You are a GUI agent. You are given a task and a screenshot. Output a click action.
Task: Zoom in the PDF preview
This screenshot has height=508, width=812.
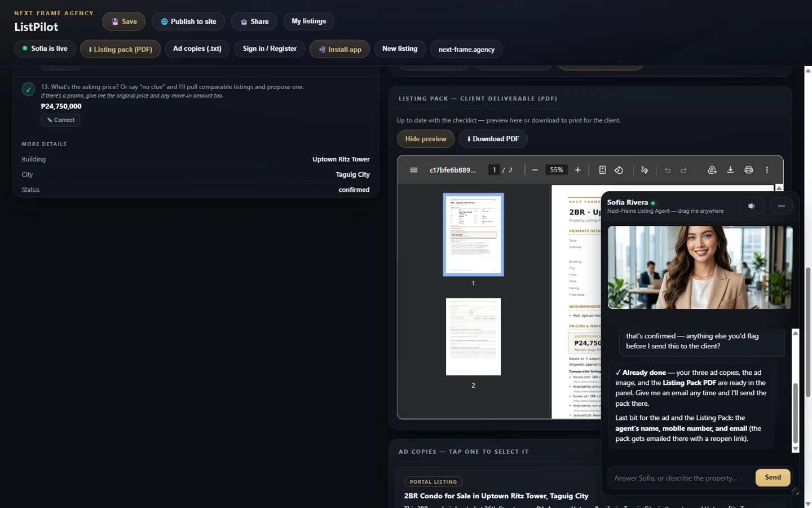[x=577, y=170]
